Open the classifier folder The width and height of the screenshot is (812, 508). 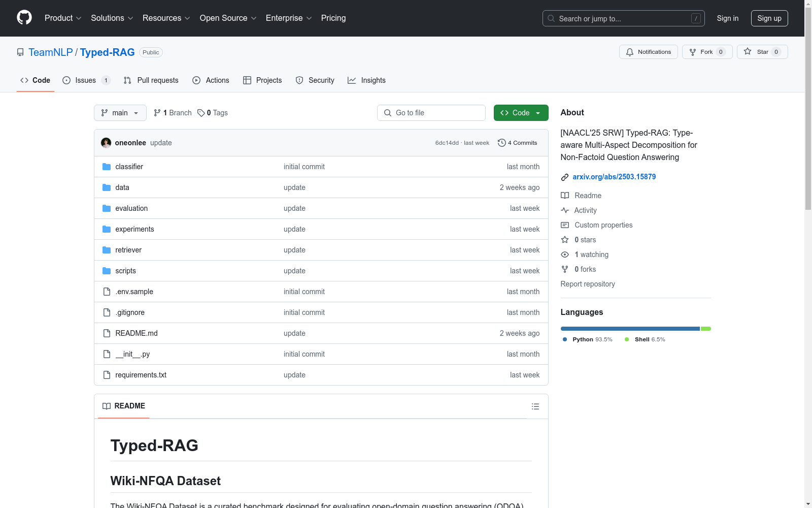click(x=129, y=167)
